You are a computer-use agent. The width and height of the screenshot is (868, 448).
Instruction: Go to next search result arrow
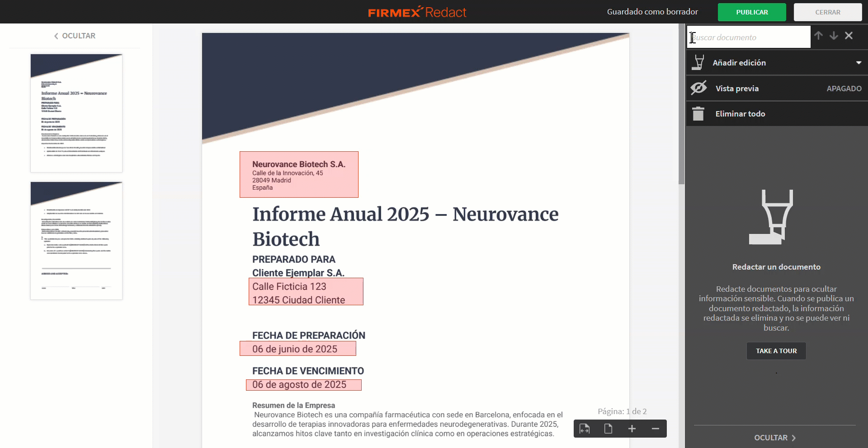click(x=834, y=36)
